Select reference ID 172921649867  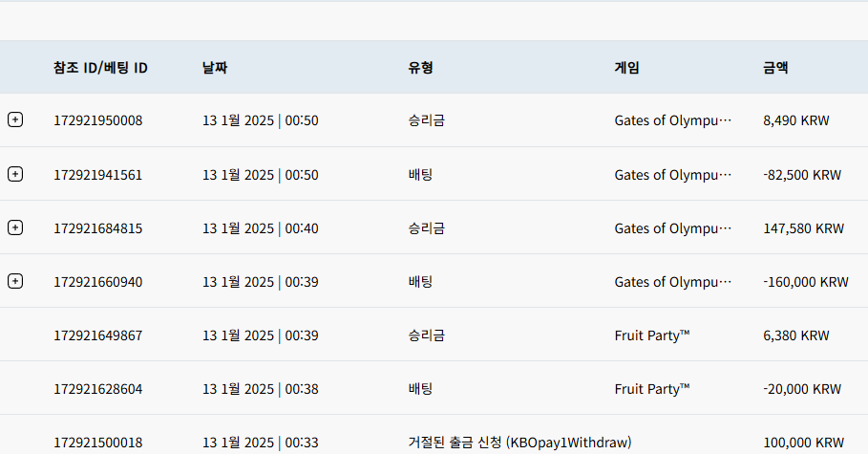coord(98,335)
